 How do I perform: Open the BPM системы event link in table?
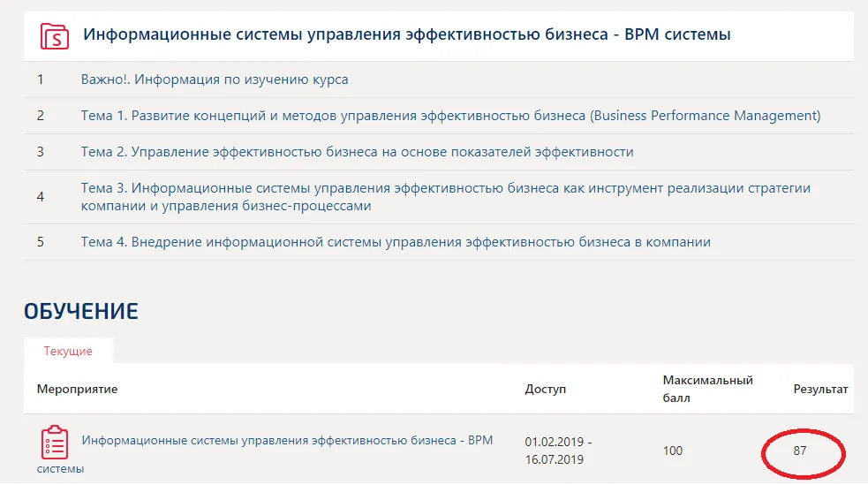(265, 454)
